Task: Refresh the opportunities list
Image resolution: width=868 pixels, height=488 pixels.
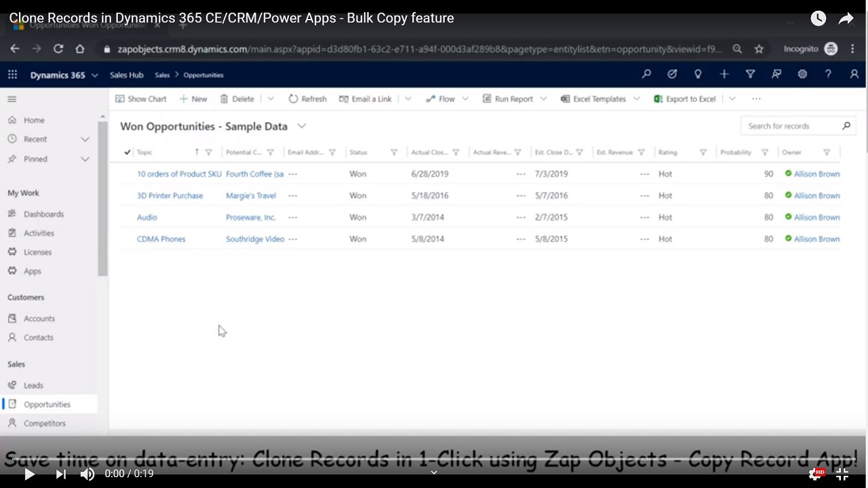Action: point(307,99)
